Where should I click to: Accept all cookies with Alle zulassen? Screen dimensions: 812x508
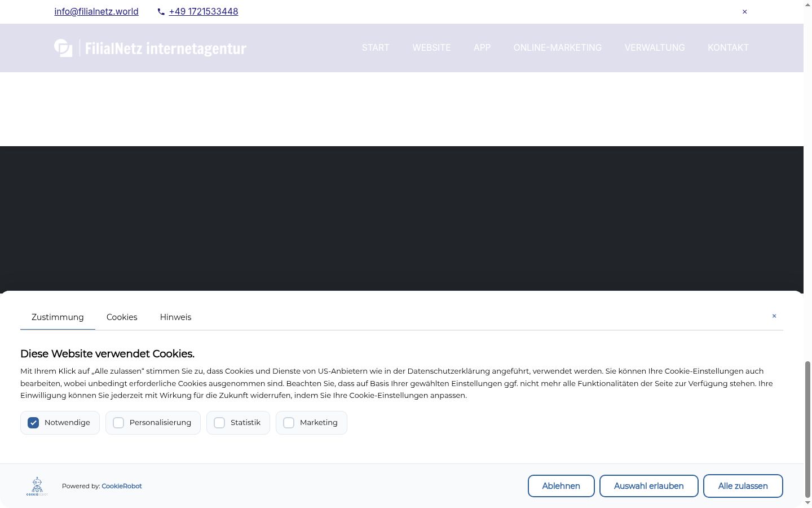coord(743,486)
